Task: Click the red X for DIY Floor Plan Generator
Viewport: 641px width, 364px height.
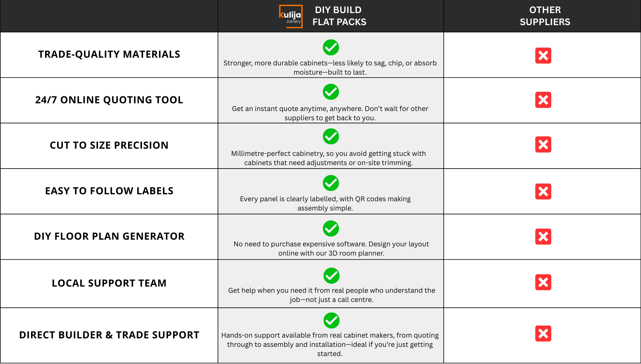Action: tap(543, 237)
